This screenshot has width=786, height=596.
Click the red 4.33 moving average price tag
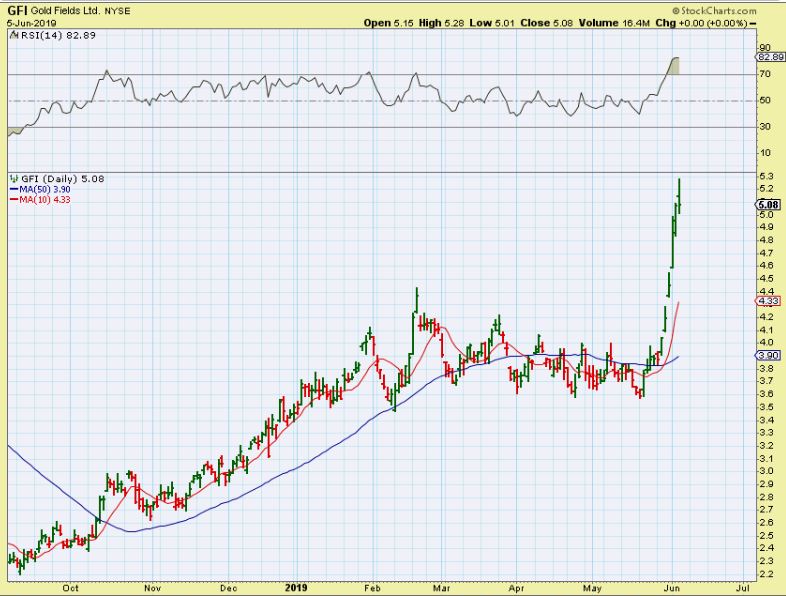click(x=767, y=300)
